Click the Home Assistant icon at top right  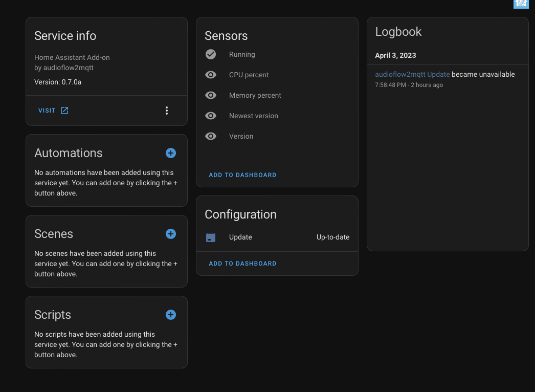[521, 4]
